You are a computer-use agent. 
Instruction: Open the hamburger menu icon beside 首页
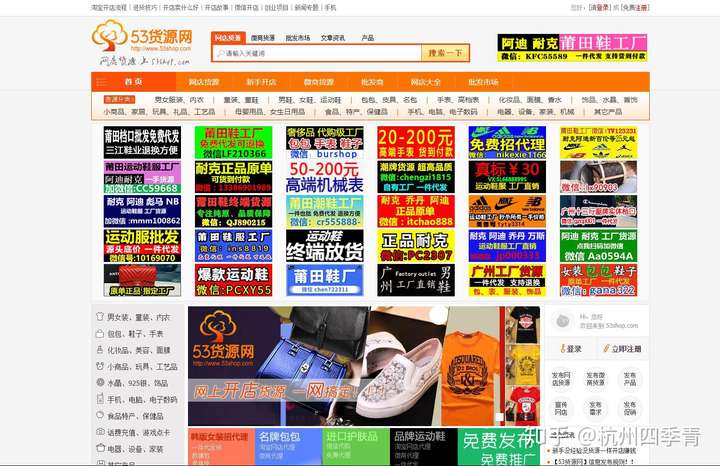point(101,82)
